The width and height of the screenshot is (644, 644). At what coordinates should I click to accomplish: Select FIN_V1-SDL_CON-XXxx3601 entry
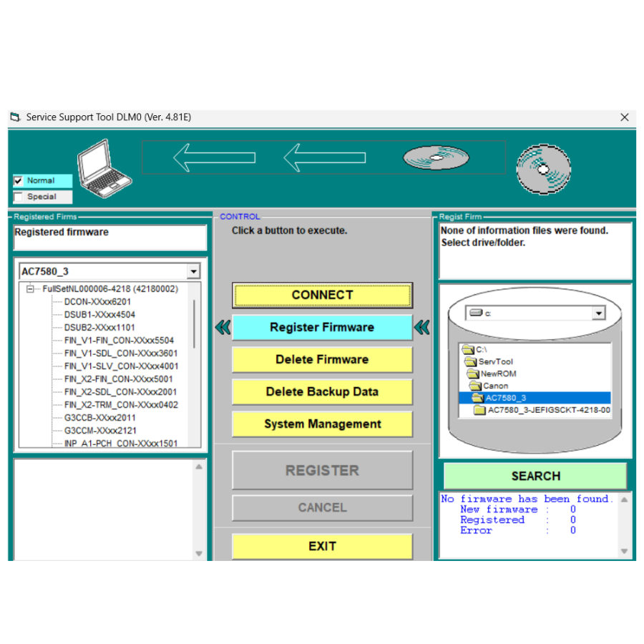pos(121,353)
